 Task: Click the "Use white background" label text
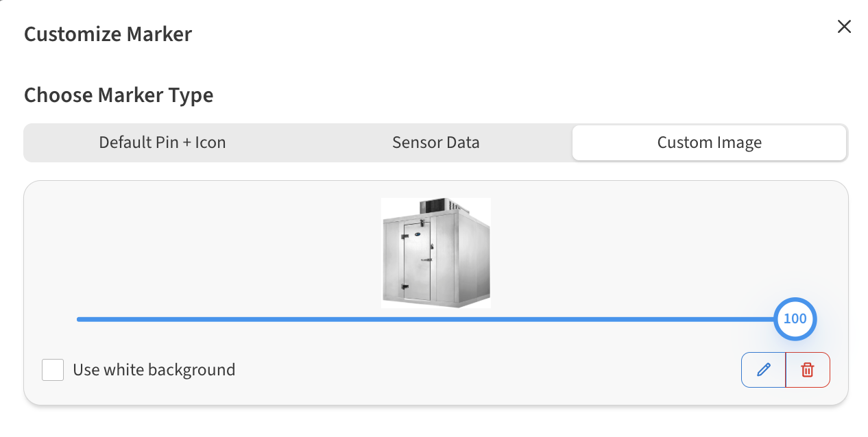[x=154, y=370]
